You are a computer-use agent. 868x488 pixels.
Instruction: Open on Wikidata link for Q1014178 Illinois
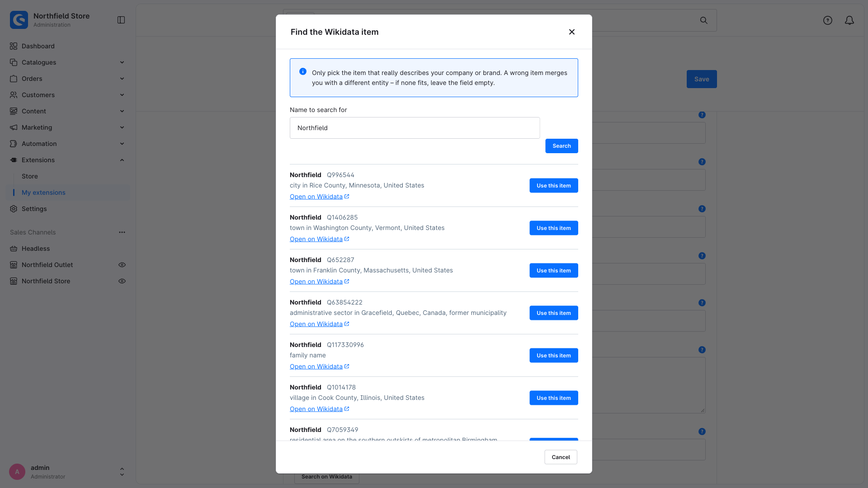tap(319, 409)
